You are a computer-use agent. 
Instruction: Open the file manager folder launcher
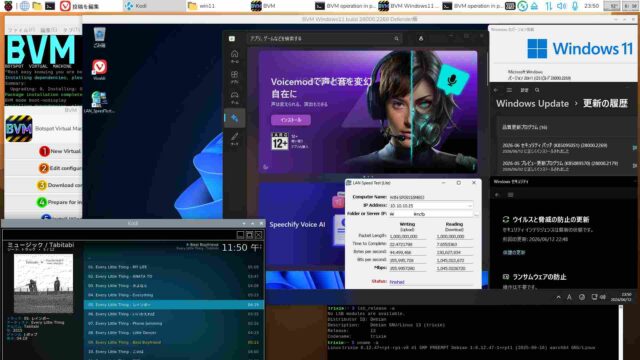pyautogui.click(x=37, y=6)
